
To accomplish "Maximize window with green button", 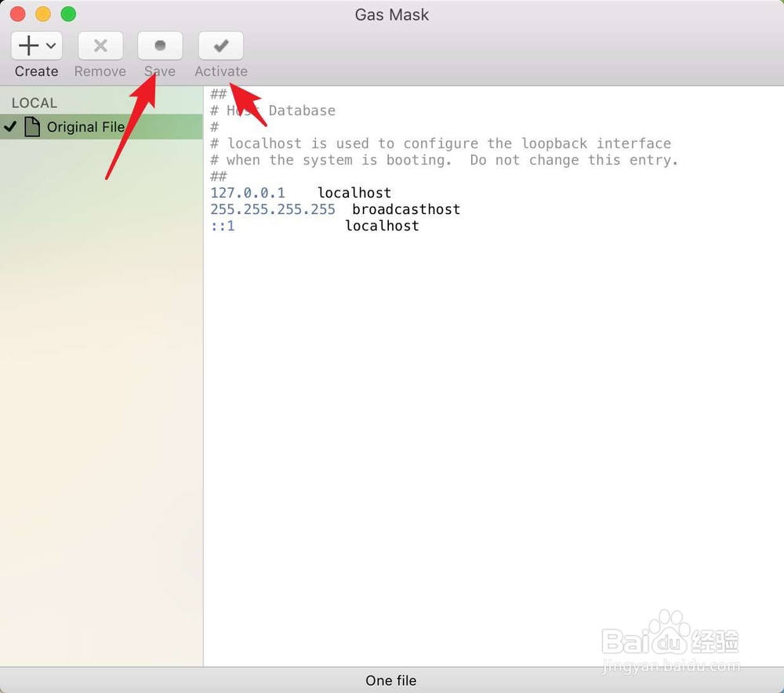I will click(68, 14).
